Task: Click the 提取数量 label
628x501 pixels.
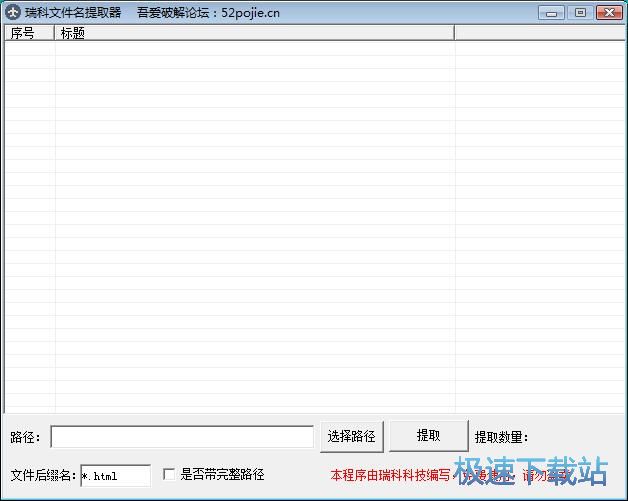Action: [501, 437]
